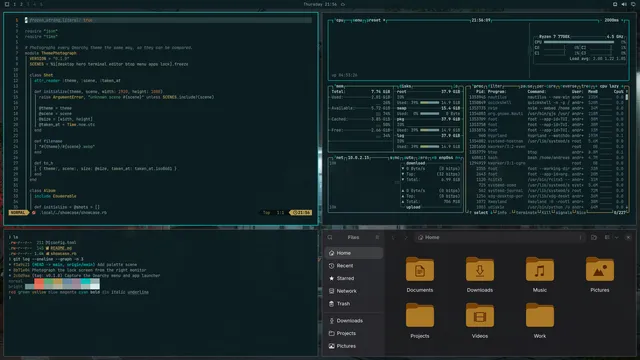The image size is (640, 360).
Task: Toggle reverse sorting in btop proc box
Action: pos(569,87)
